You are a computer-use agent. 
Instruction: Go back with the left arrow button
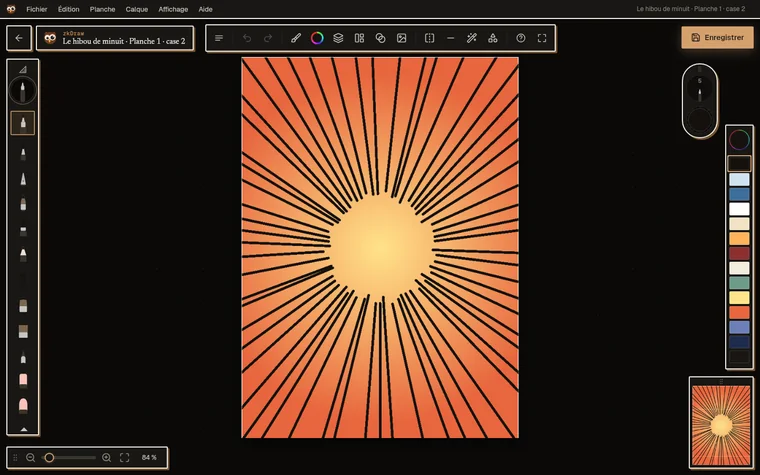coord(19,38)
